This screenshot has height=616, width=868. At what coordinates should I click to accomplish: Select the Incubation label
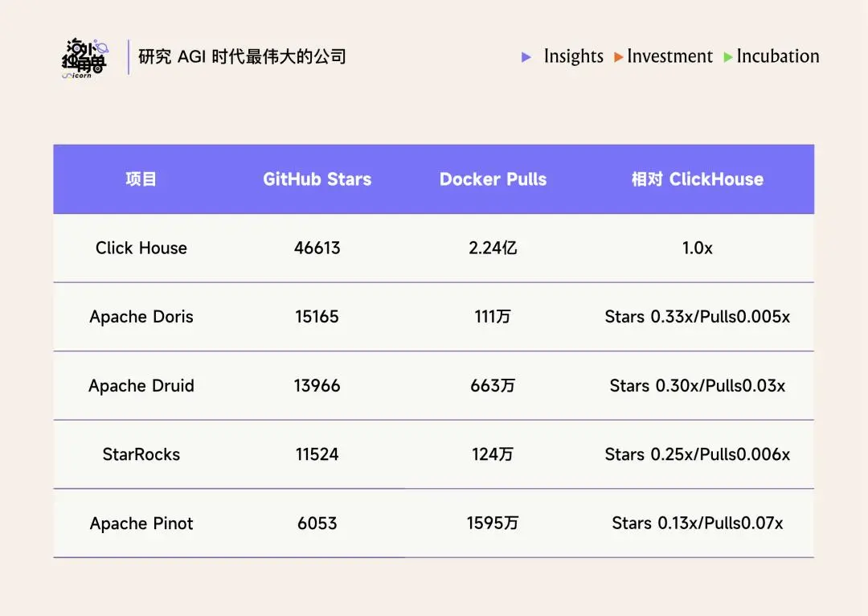[778, 56]
